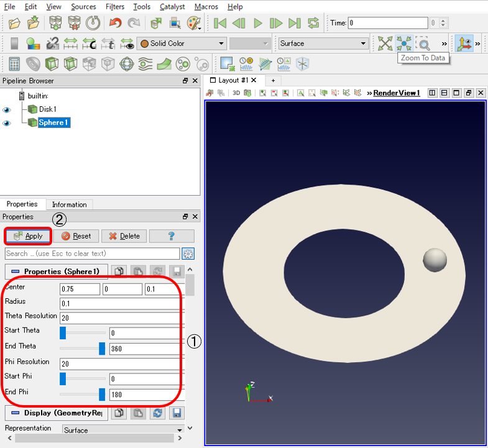This screenshot has width=488, height=448.
Task: Click the Delete button
Action: 124,236
